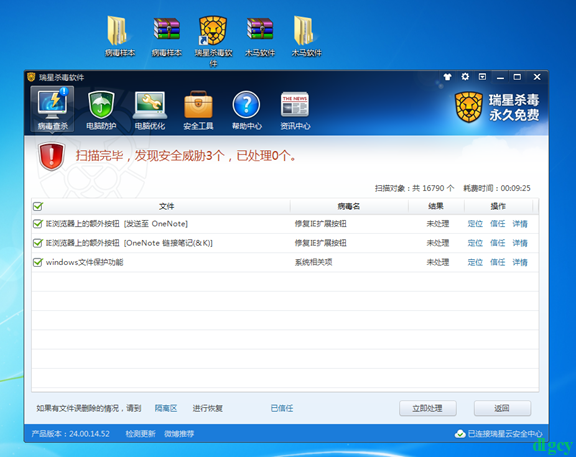This screenshot has height=457, width=576.
Task: Click 详情 for 发送至 OneNote row
Action: [x=520, y=224]
